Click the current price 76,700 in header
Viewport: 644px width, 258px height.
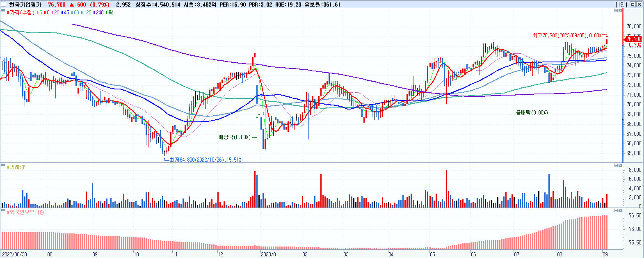(57, 5)
